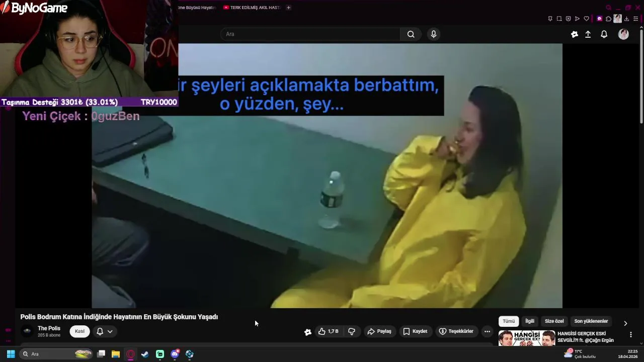Open Steam from the taskbar
644x362 pixels.
(x=145, y=354)
